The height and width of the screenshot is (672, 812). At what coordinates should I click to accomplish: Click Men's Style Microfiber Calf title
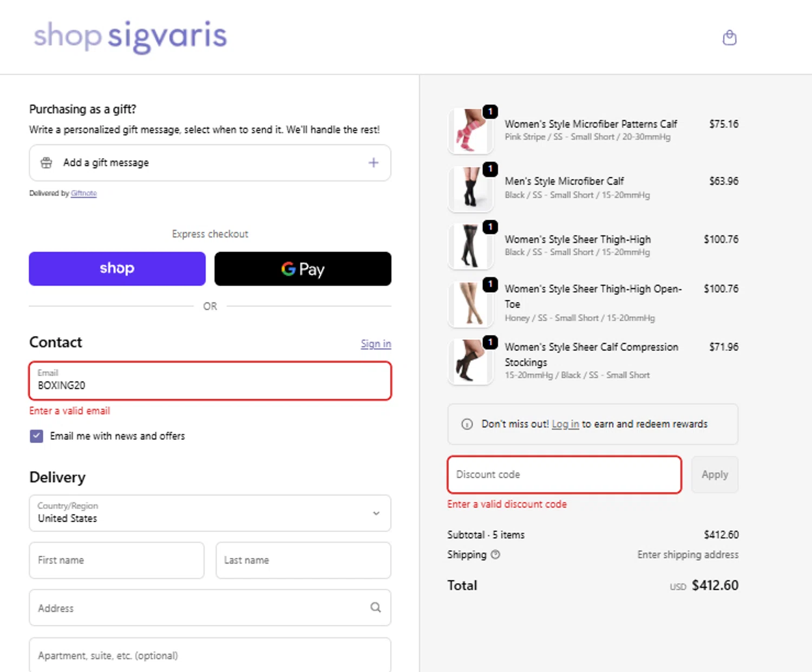[564, 181]
